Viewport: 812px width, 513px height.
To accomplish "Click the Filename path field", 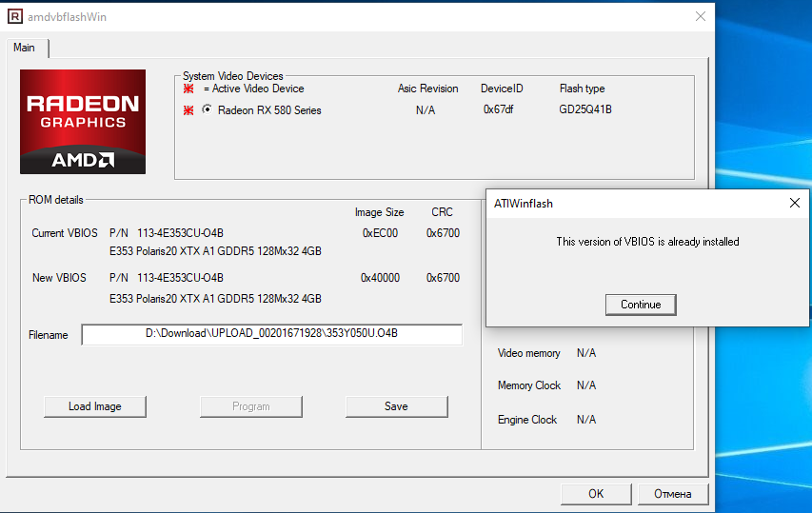I will coord(272,334).
